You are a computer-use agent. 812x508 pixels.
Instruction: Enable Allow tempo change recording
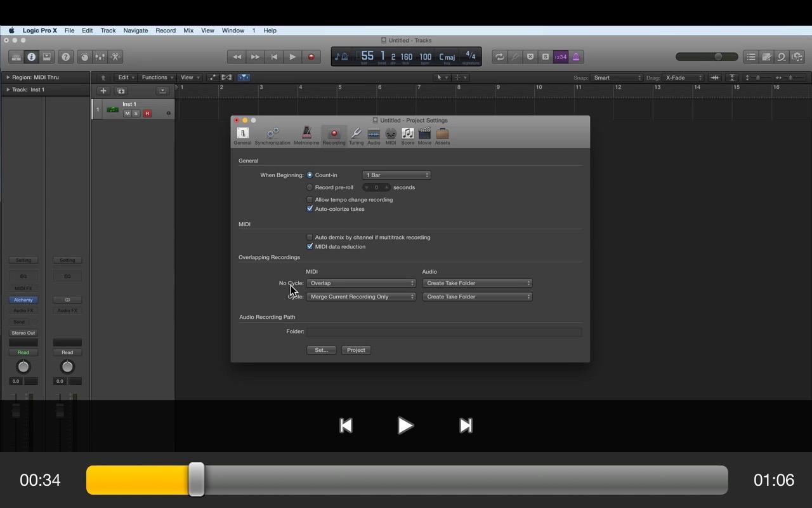(310, 199)
